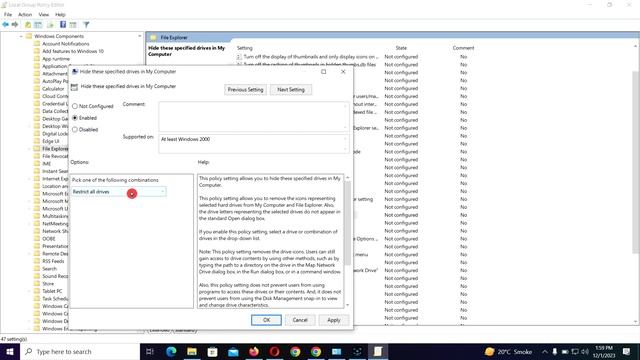
Task: Select the Search tree item
Action: click(x=49, y=269)
